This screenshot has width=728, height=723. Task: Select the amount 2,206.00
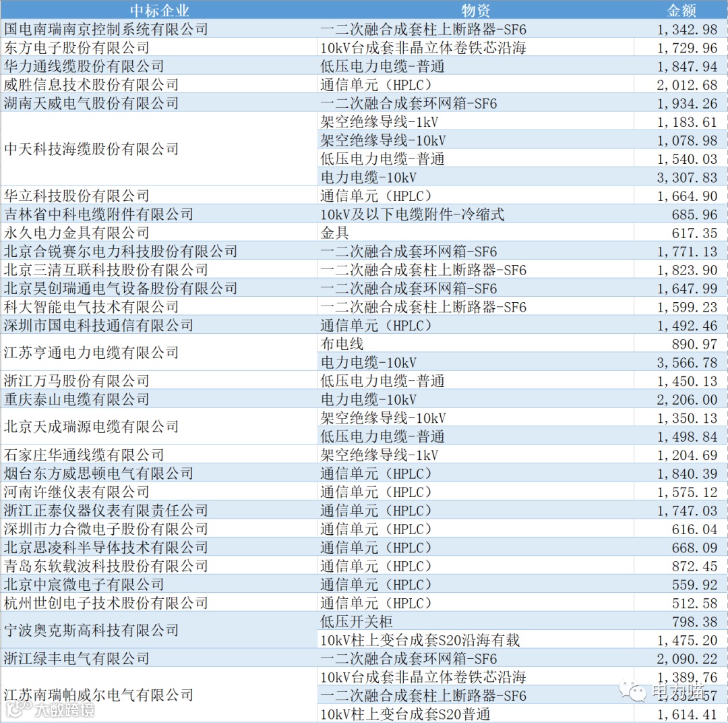click(687, 399)
